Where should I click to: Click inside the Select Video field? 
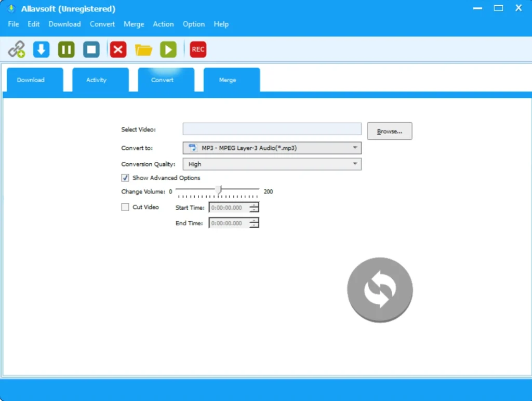[x=272, y=128]
